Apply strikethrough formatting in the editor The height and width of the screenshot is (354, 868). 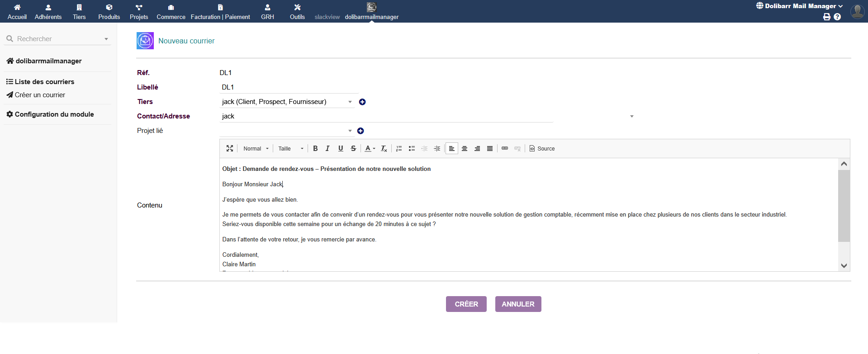coord(353,148)
